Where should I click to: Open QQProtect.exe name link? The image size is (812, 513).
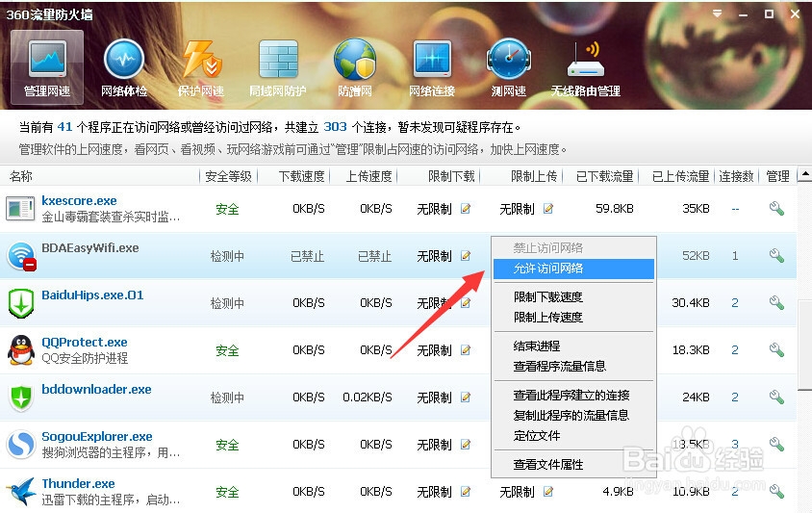click(85, 342)
